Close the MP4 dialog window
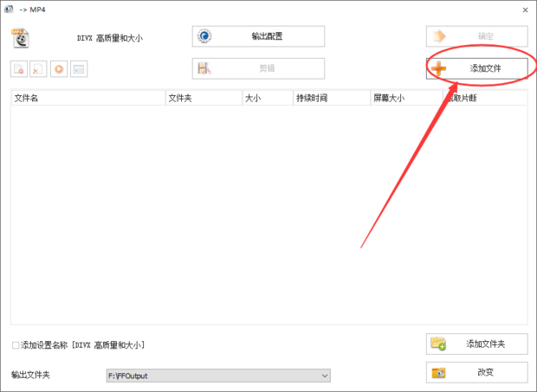Screen dimensions: 537x392 tap(525, 9)
